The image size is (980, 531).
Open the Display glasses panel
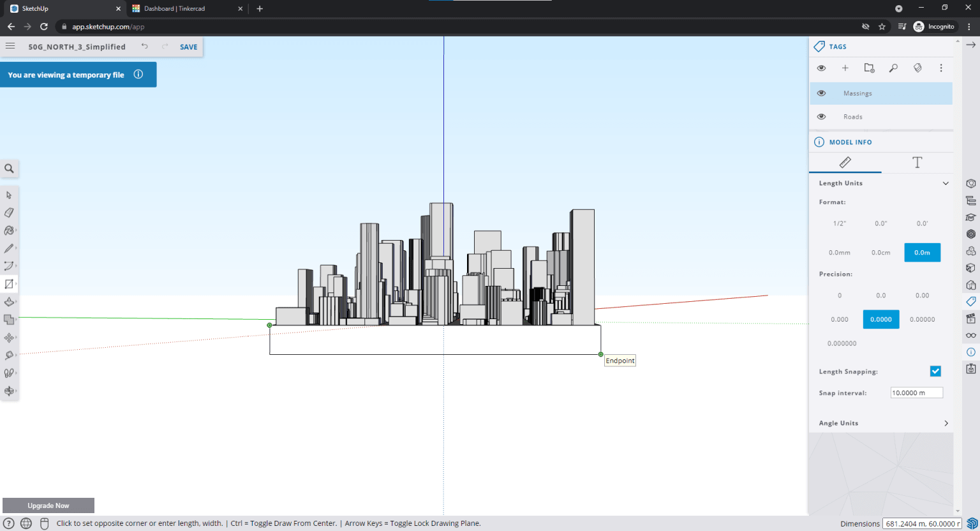pos(971,335)
